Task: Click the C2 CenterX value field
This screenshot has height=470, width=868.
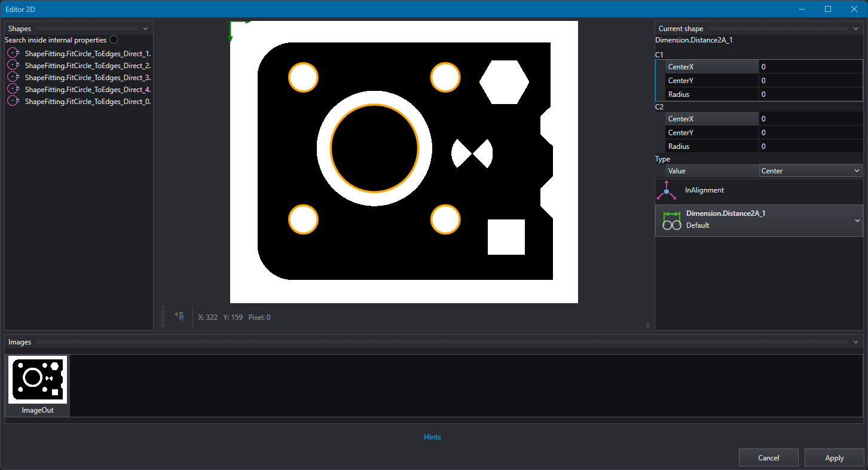Action: [x=811, y=119]
